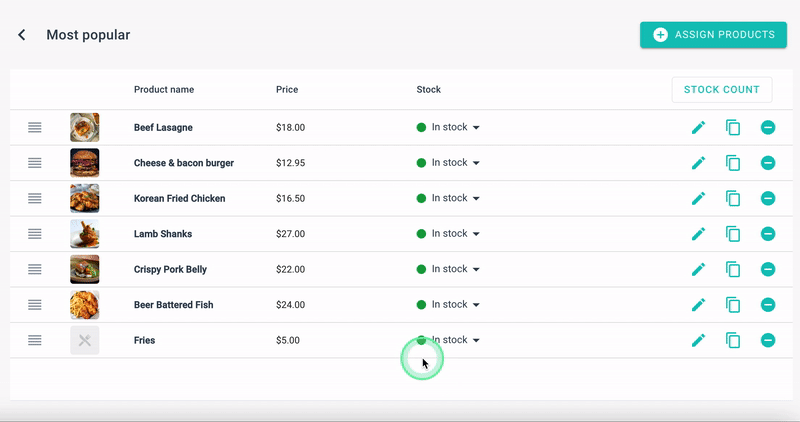Grab the drag handle for Beef Lasagne
Screen dimensions: 800x422
[x=35, y=127]
